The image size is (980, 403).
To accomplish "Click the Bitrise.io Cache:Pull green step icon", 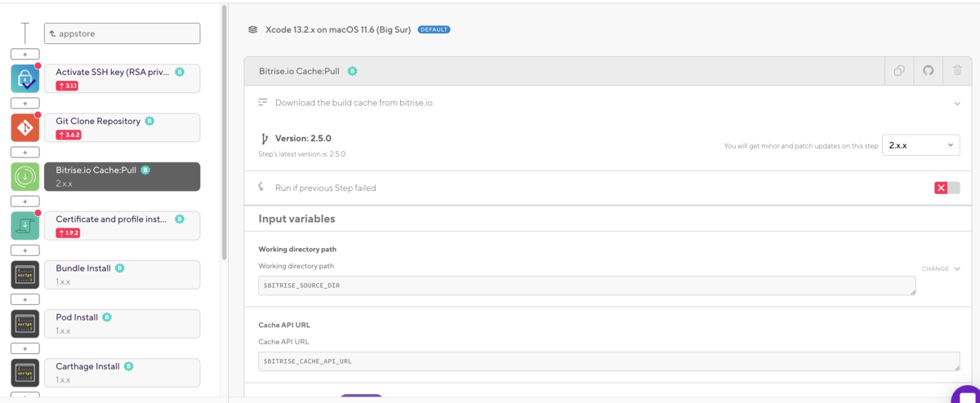I will 24,176.
